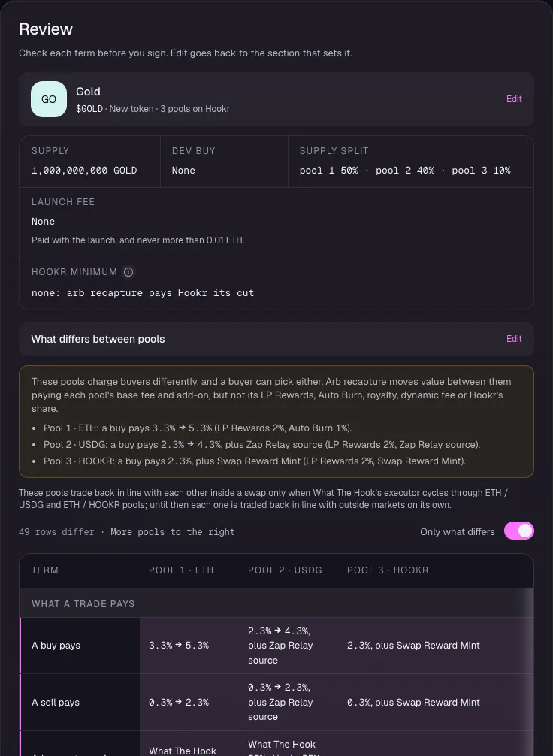The width and height of the screenshot is (553, 756).
Task: Click the What a trade pays section header
Action: pos(83,603)
